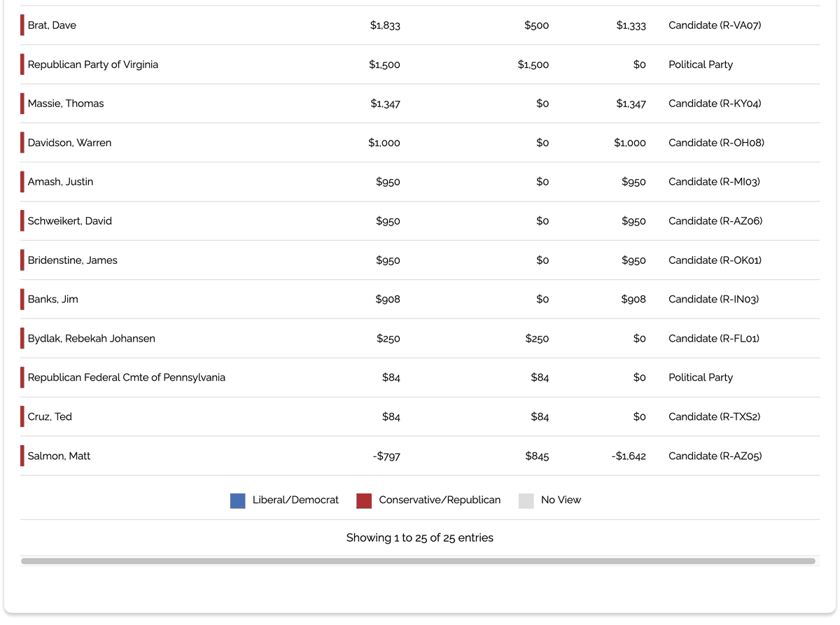
Task: Select the Brat, Dave row name
Action: point(52,25)
